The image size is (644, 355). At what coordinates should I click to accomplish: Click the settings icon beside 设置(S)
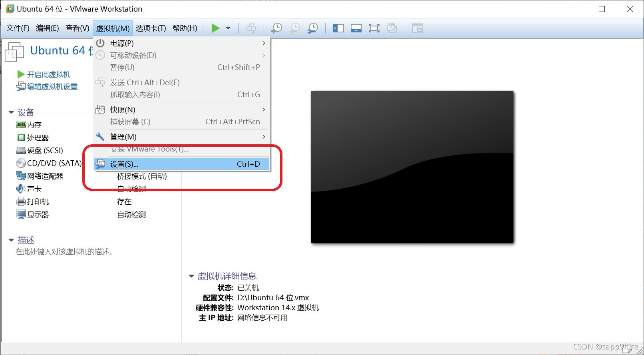pos(100,164)
